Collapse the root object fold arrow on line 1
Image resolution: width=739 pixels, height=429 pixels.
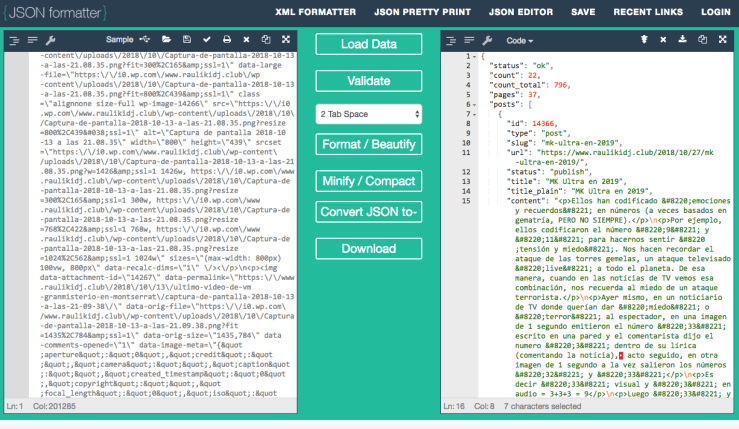click(x=473, y=56)
